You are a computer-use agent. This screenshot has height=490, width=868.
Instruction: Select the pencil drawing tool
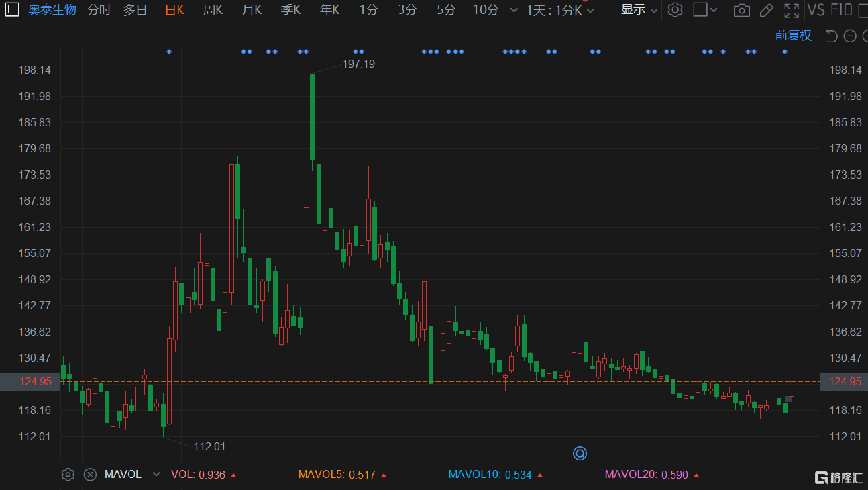pyautogui.click(x=766, y=10)
